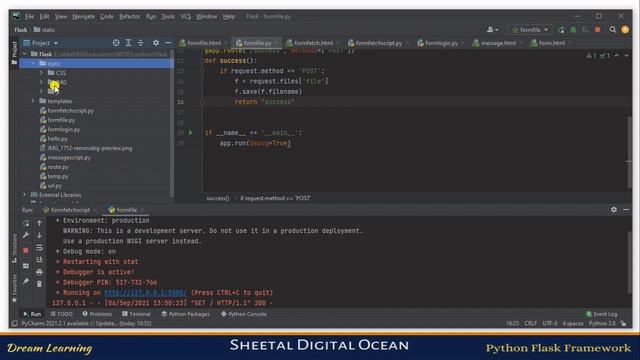Screen dimensions: 640x360
Task: Open the Problems tool window
Action: tap(97, 314)
